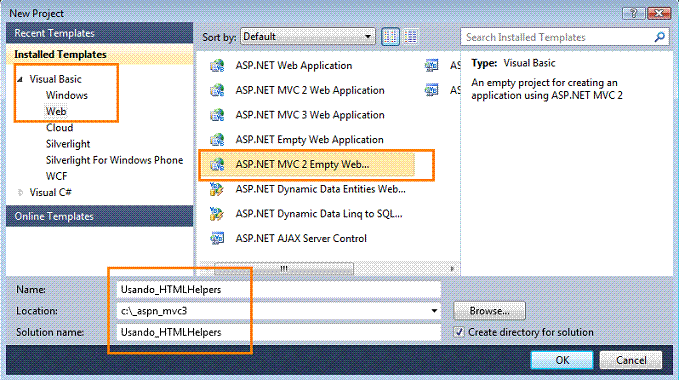Image resolution: width=679 pixels, height=380 pixels.
Task: Click the Browse... button
Action: (489, 311)
